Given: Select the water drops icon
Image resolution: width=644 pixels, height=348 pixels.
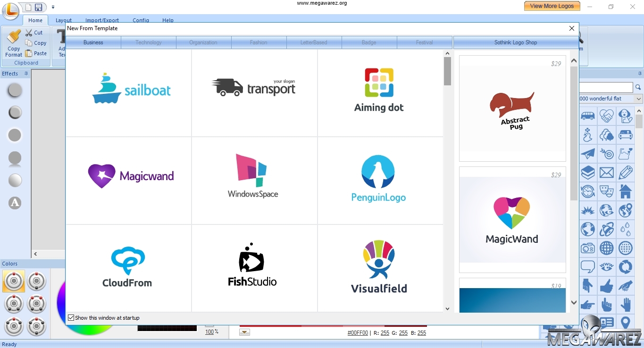Looking at the screenshot, I should (x=626, y=229).
